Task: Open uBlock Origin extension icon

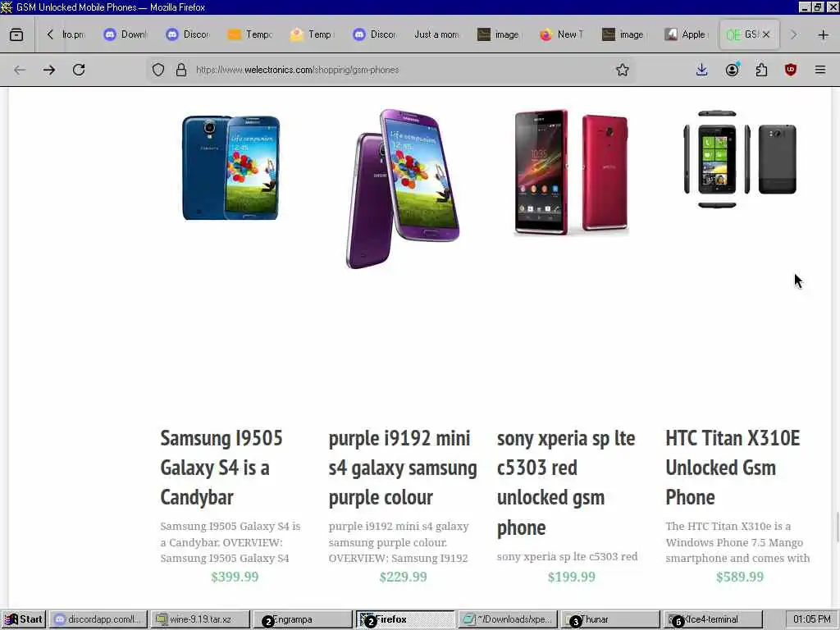Action: (x=791, y=70)
